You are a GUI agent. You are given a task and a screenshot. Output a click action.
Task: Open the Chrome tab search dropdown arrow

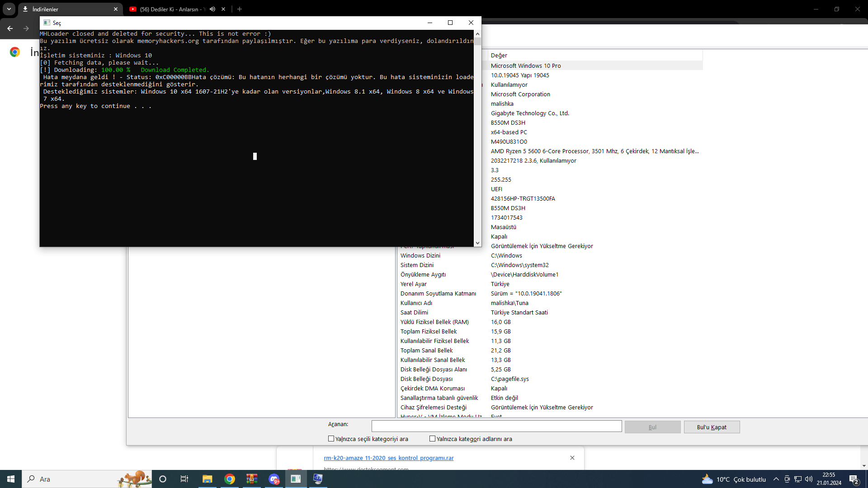pos(9,9)
